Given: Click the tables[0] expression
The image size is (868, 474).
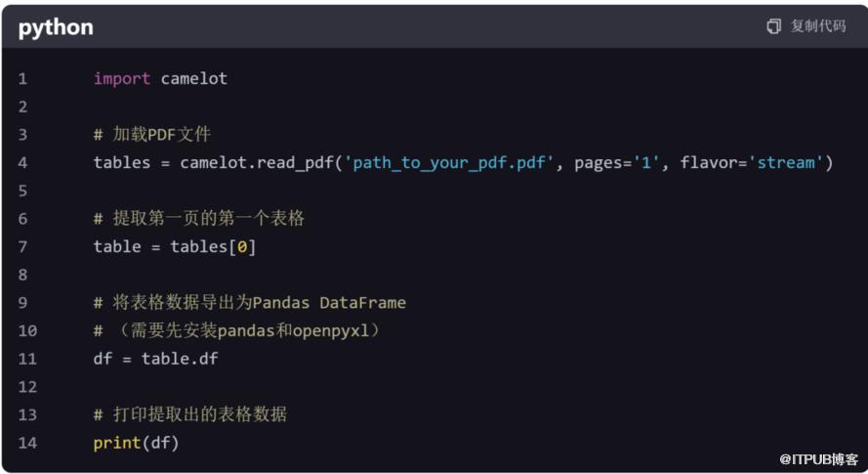Looking at the screenshot, I should point(213,246).
